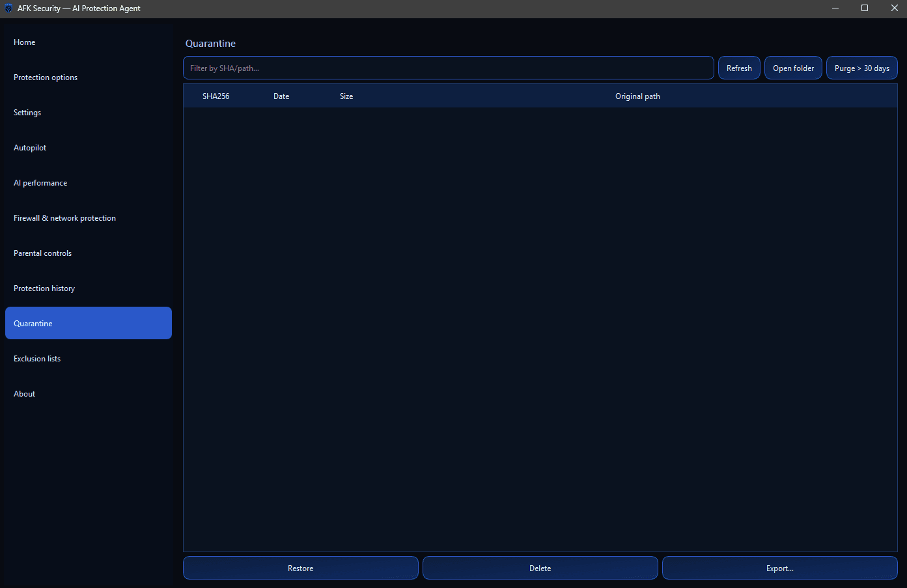Export the quarantine list

(x=779, y=568)
